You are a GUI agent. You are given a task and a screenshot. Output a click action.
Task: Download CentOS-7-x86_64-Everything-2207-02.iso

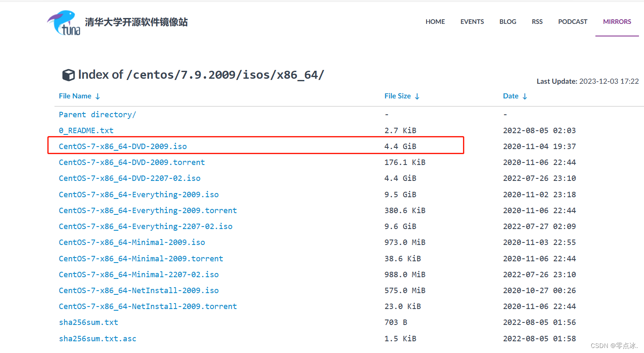(145, 227)
